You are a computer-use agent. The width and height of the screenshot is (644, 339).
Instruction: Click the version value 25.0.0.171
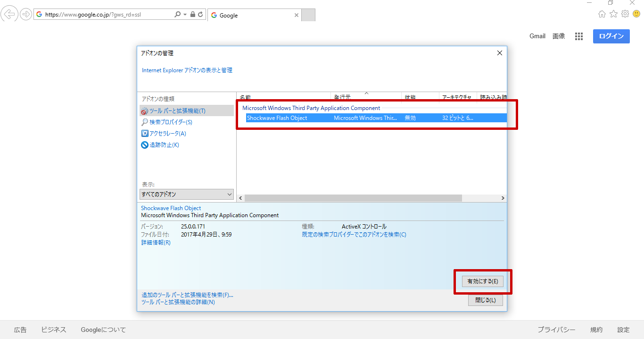click(193, 227)
